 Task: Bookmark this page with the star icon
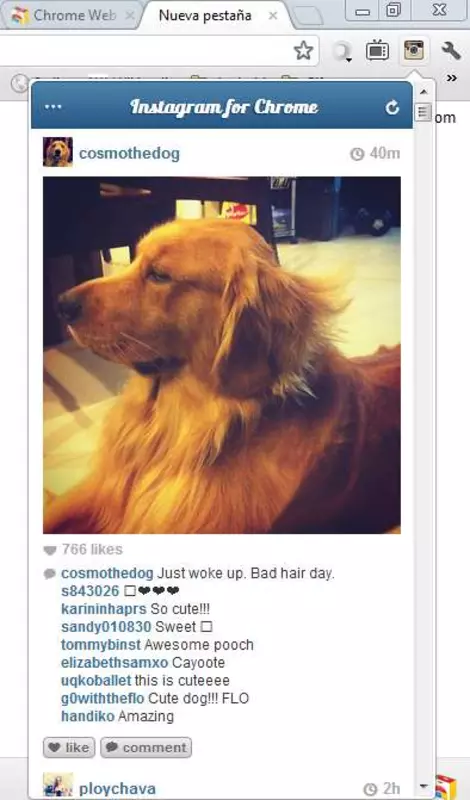tap(304, 51)
